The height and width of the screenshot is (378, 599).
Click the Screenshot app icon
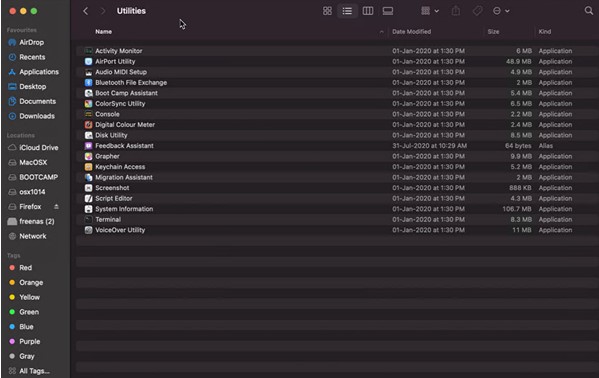89,188
